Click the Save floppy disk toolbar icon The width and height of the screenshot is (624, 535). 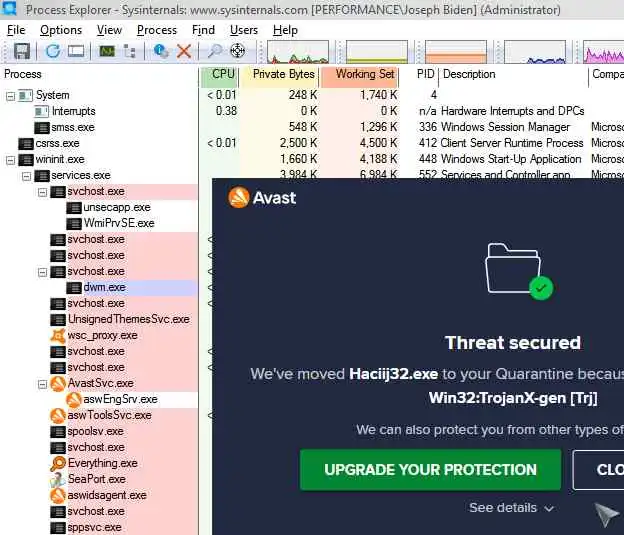(x=21, y=51)
